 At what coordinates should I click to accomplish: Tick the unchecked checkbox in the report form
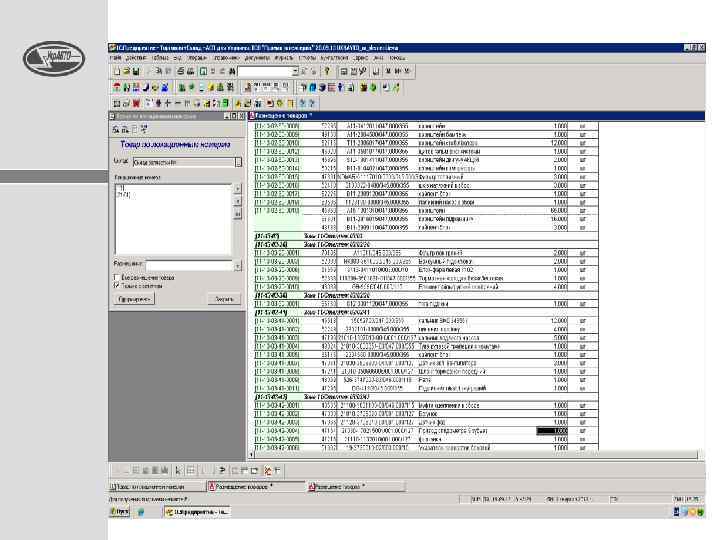tap(116, 277)
